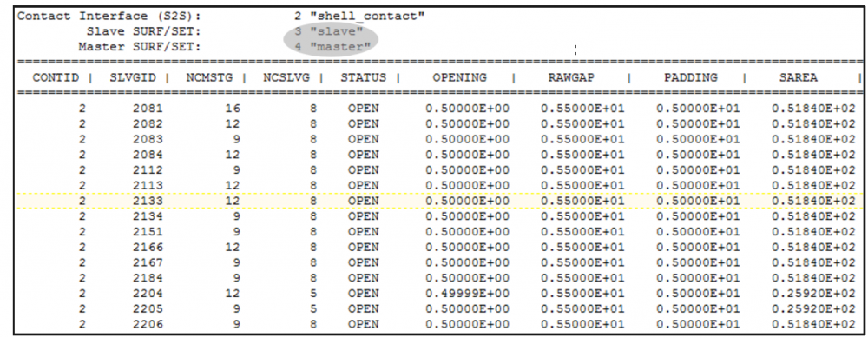Viewport: 868px width, 338px height.
Task: Click the "Slave SURF/SET:" label
Action: coord(143,31)
